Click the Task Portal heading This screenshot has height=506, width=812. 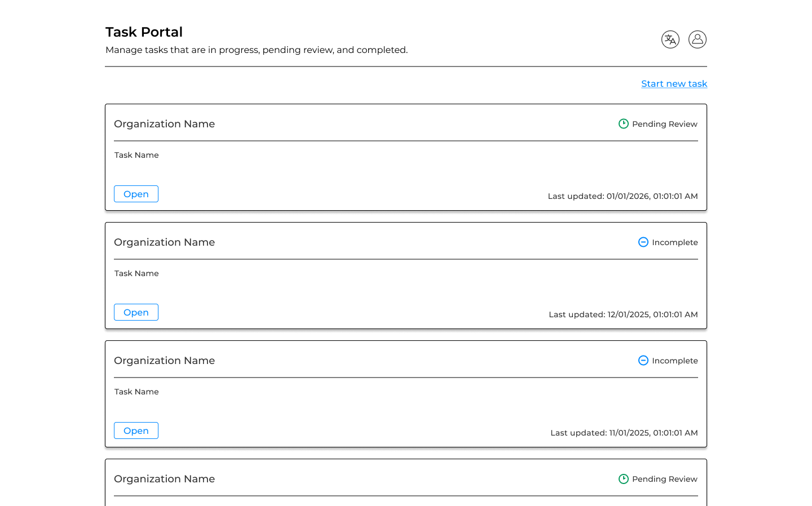coord(144,32)
